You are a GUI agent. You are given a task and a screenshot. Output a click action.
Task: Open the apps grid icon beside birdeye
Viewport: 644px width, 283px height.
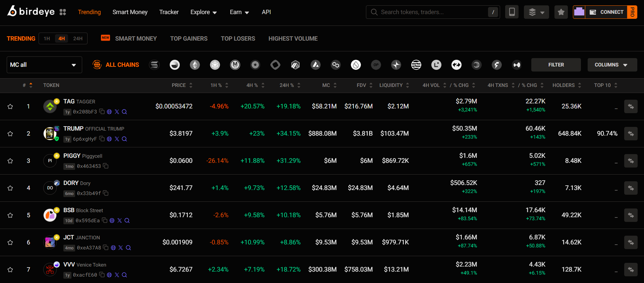tap(63, 12)
